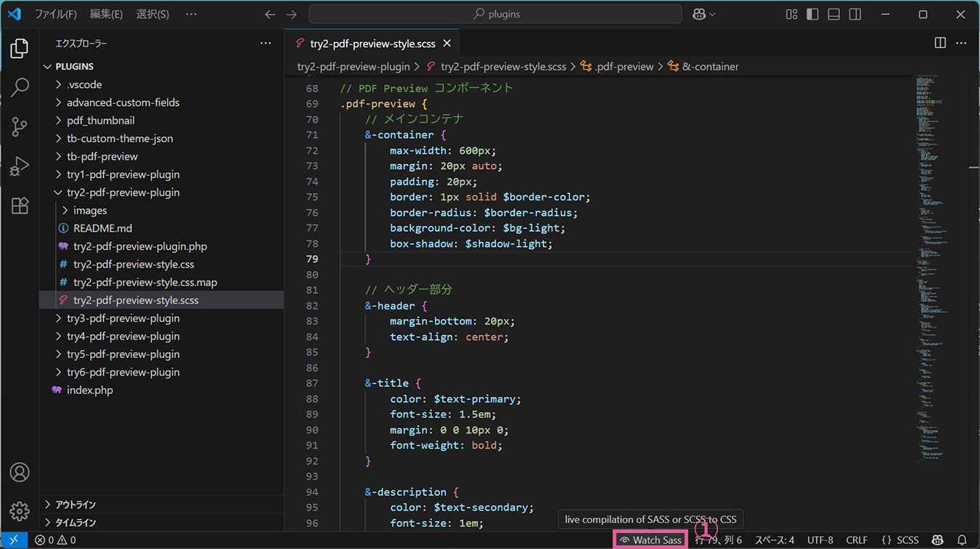Start Watch Sass live compilation

[650, 540]
